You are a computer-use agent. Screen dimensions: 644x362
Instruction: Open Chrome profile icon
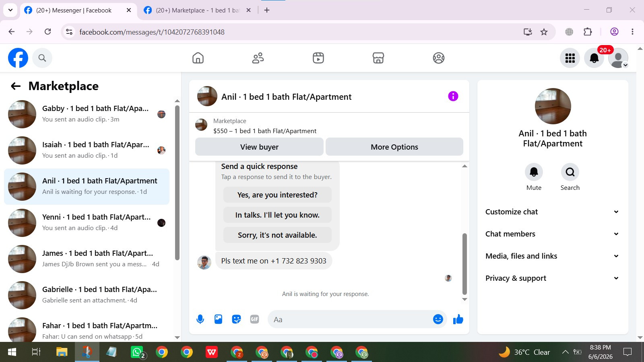coord(614,32)
